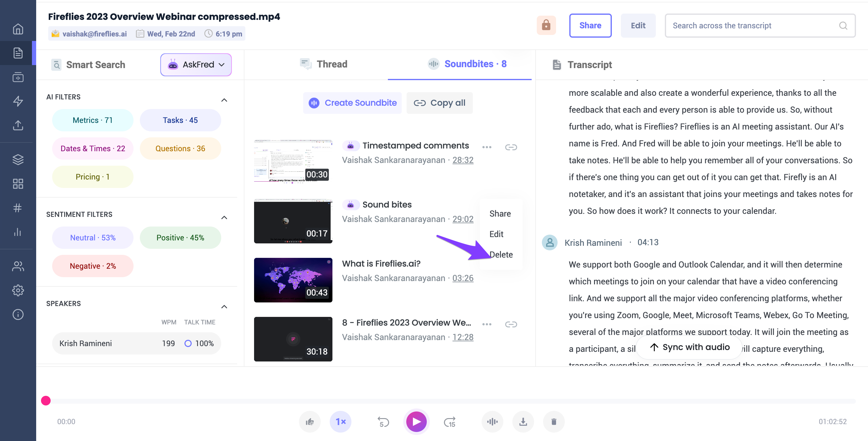Choose Share from the soundbite menu
868x441 pixels.
tap(500, 214)
